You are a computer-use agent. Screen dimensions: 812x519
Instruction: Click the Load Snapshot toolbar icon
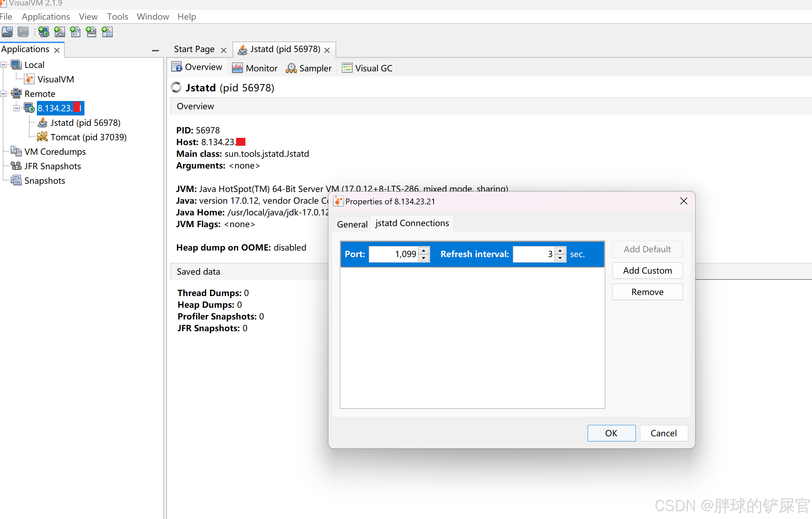coord(7,32)
